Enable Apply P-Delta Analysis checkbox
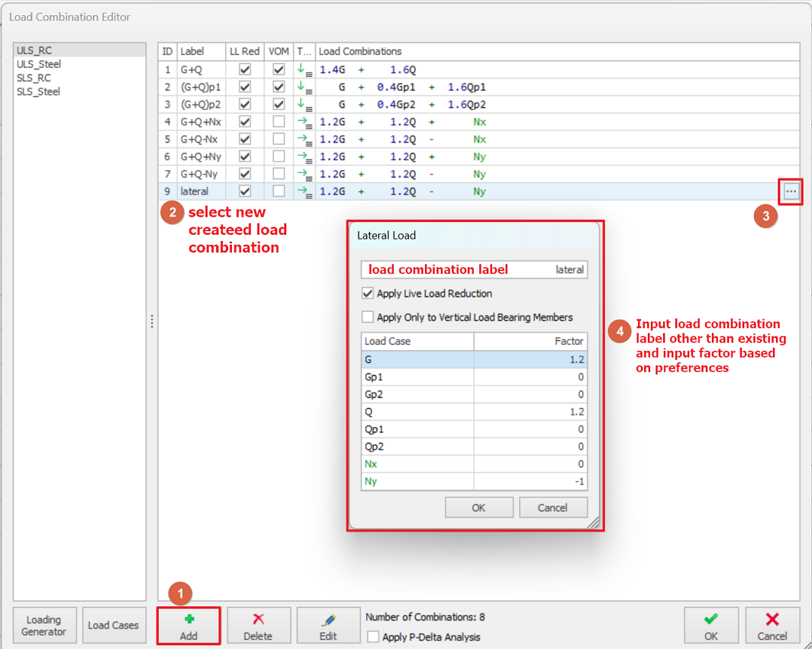This screenshot has height=649, width=812. [373, 637]
